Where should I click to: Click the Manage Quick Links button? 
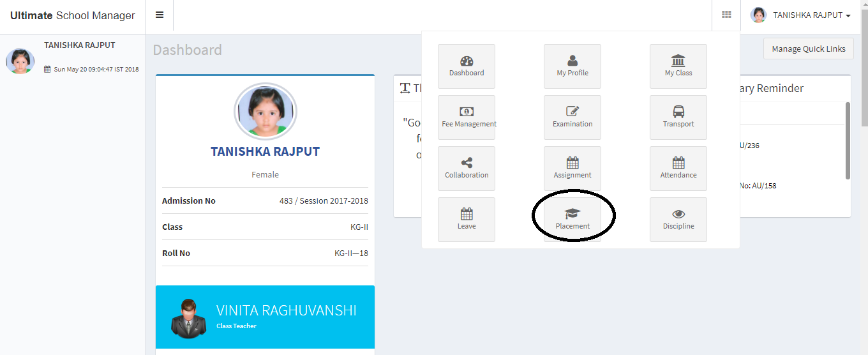(809, 49)
